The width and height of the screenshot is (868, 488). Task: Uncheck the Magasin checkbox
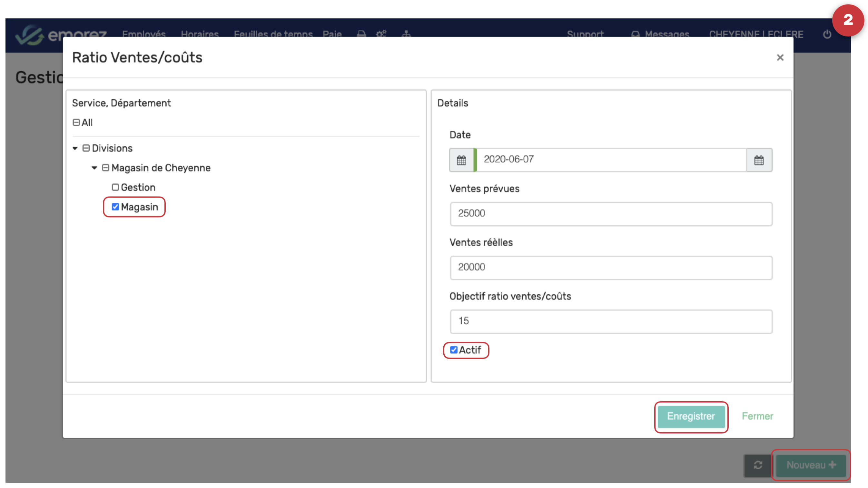click(115, 207)
